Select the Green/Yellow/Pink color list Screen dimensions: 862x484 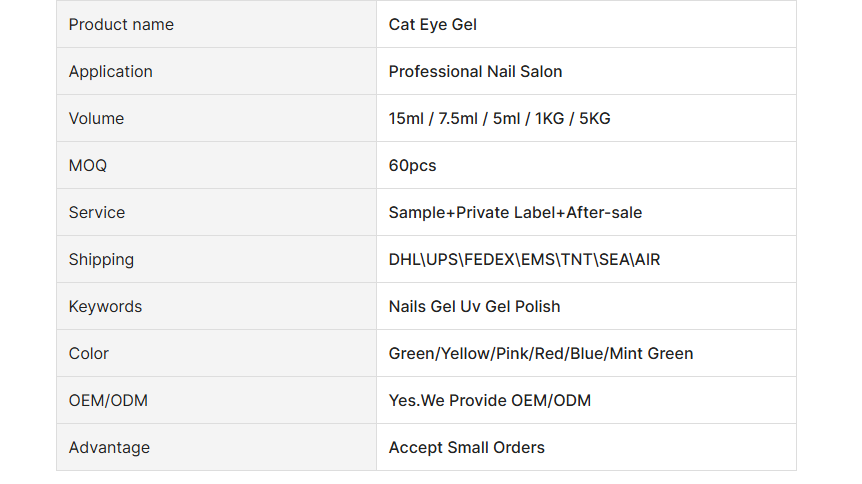pos(540,354)
